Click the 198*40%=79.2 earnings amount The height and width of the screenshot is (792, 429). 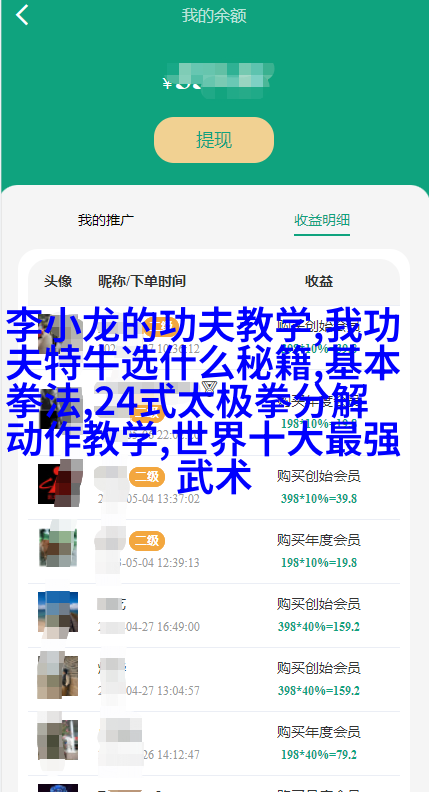point(319,755)
